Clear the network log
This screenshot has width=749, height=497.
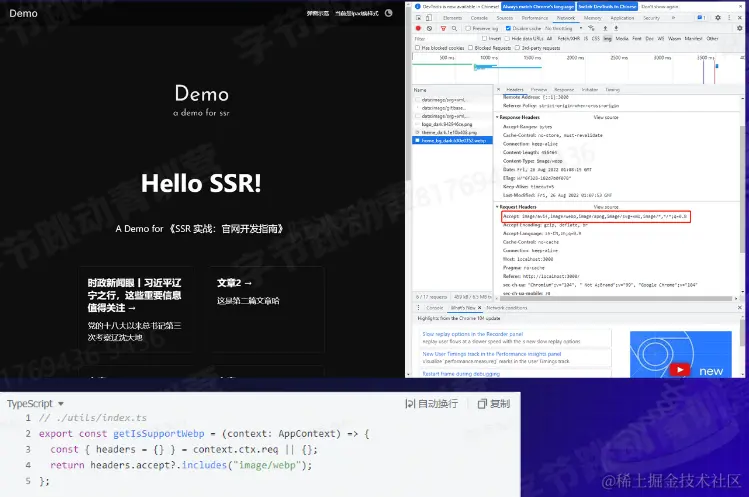tap(429, 28)
